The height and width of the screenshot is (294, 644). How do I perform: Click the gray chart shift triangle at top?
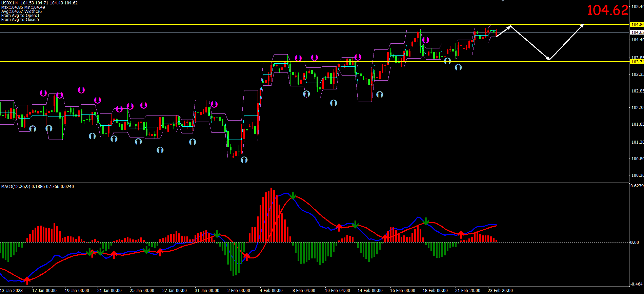point(503,1)
